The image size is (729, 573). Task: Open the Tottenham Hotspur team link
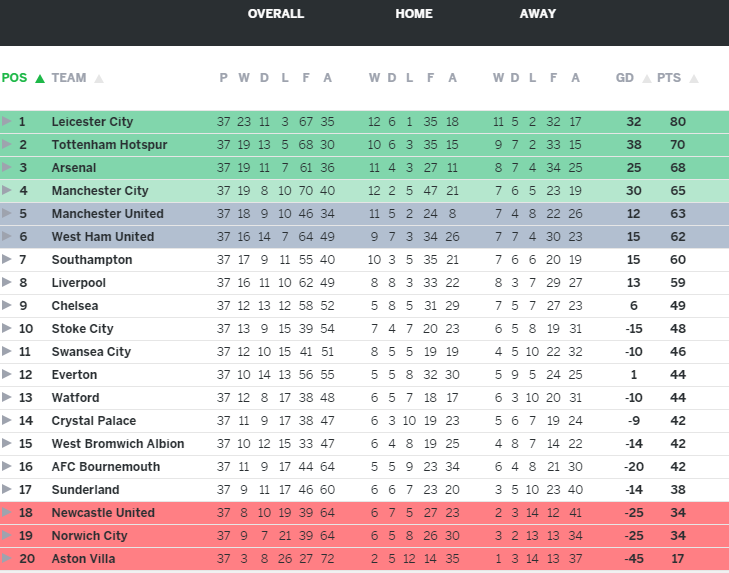[109, 145]
